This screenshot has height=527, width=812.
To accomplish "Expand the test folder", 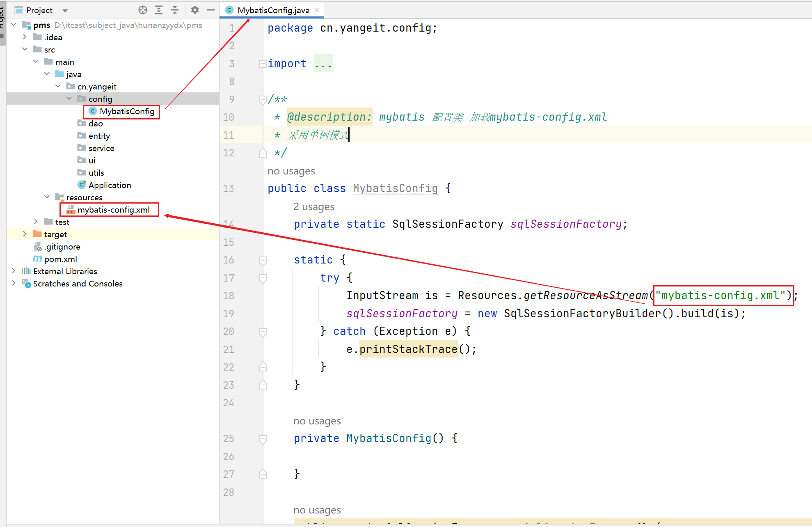I will click(x=36, y=222).
